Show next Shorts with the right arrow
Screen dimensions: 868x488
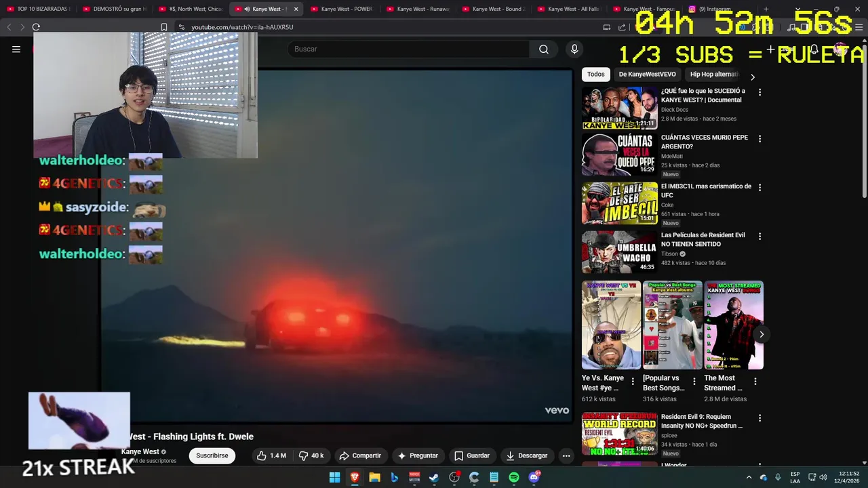[762, 334]
